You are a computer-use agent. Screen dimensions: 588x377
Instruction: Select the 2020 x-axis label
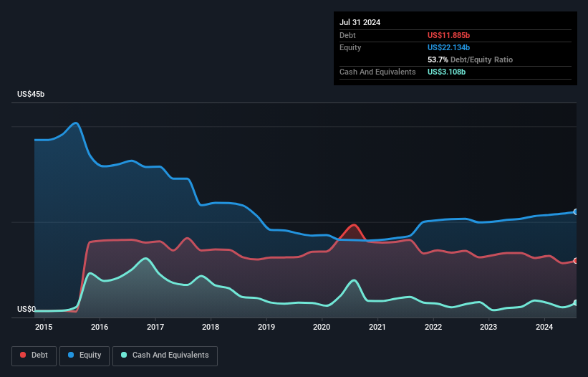322,327
